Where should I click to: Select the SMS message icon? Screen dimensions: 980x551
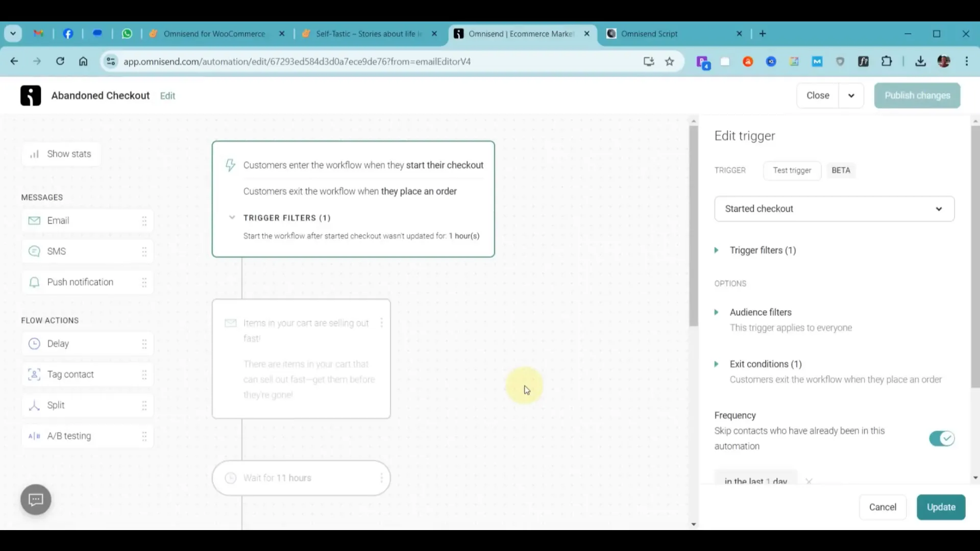[34, 252]
